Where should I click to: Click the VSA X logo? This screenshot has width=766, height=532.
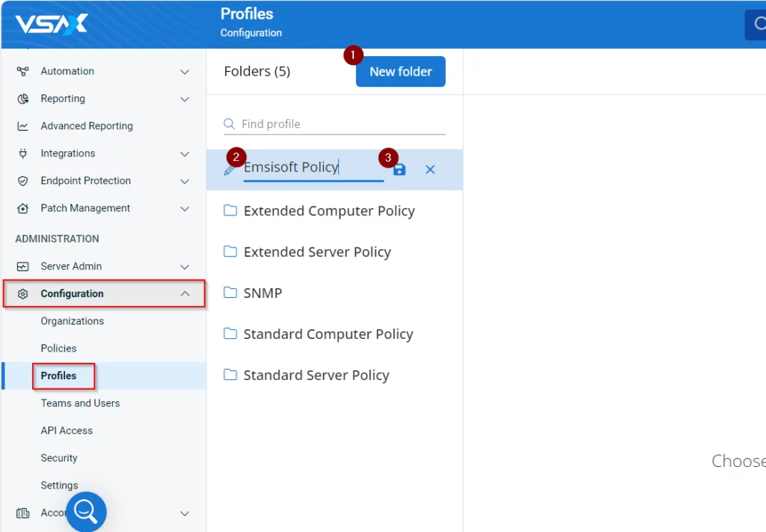click(x=52, y=24)
